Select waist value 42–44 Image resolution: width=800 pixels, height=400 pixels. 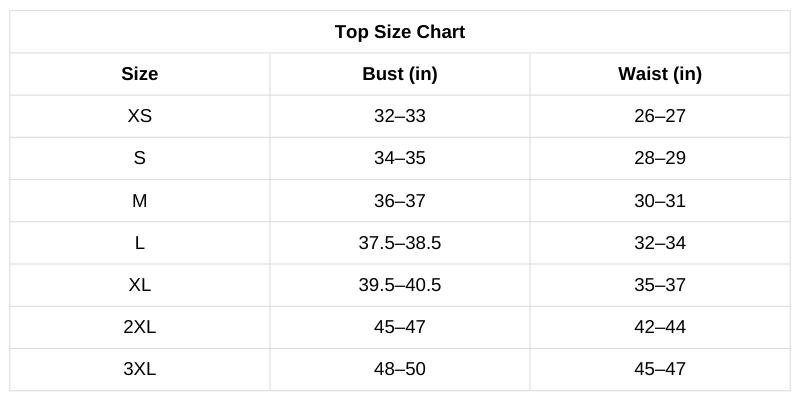click(x=660, y=327)
